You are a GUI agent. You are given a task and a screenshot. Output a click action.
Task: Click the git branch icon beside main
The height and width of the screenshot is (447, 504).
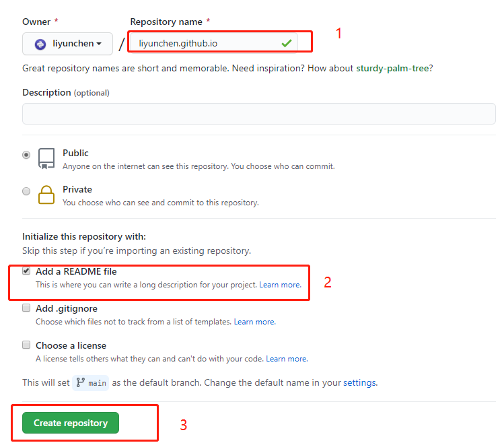pos(80,382)
